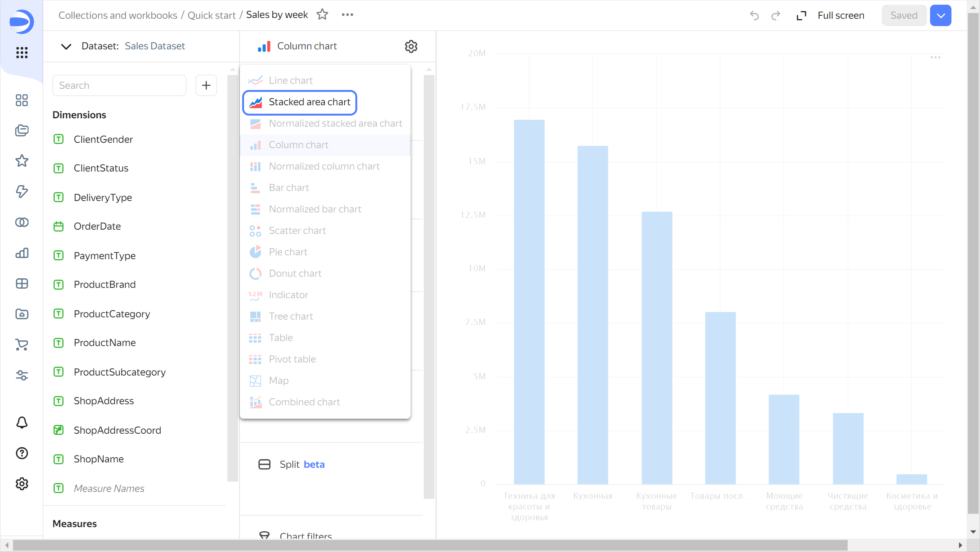Click the chart settings gear icon
The image size is (980, 552).
pos(411,46)
